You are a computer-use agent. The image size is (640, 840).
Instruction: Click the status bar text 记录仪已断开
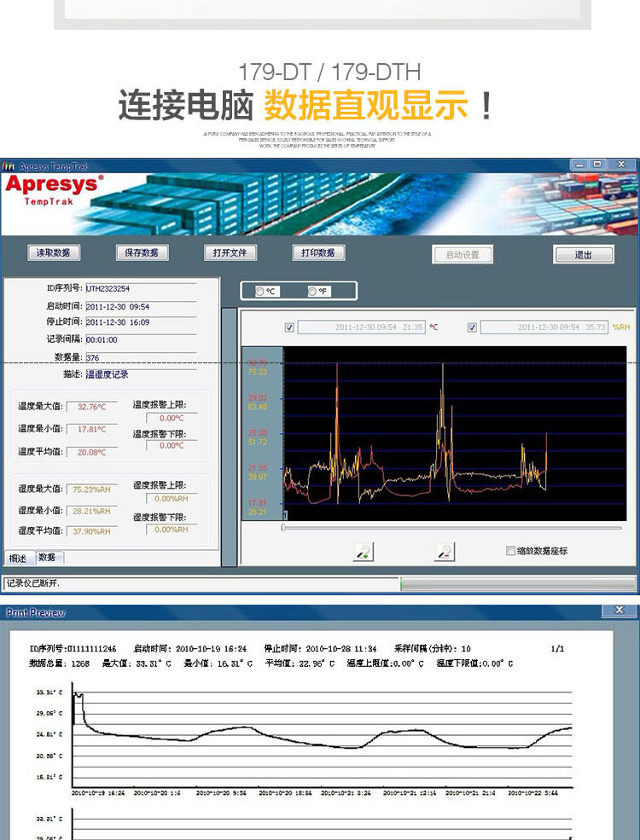[x=33, y=582]
